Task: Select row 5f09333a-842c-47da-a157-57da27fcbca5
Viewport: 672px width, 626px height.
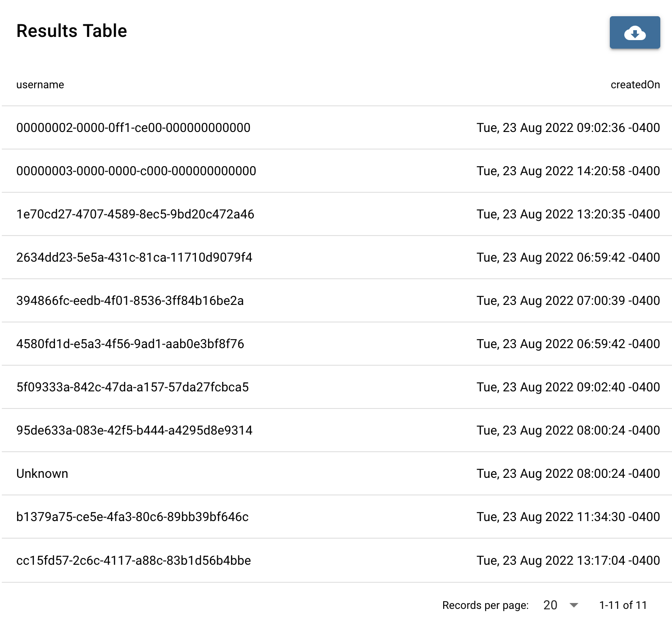Action: (x=337, y=387)
